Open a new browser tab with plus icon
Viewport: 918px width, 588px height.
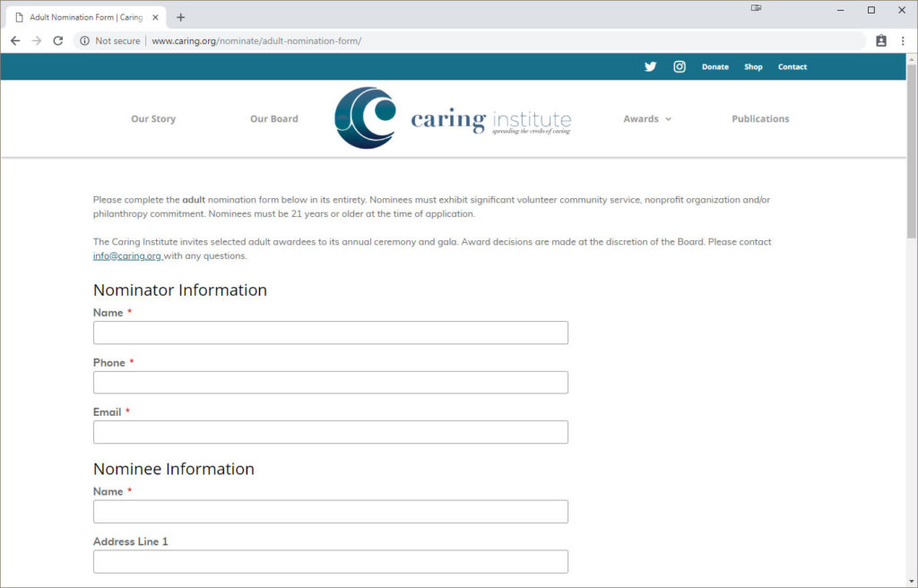tap(180, 17)
